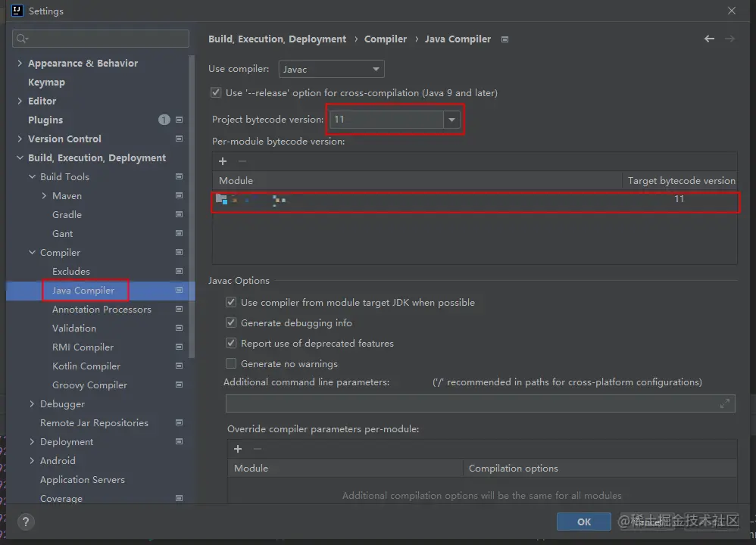Click the project-level icon in the Deployment row
This screenshot has height=545, width=756.
coord(179,441)
